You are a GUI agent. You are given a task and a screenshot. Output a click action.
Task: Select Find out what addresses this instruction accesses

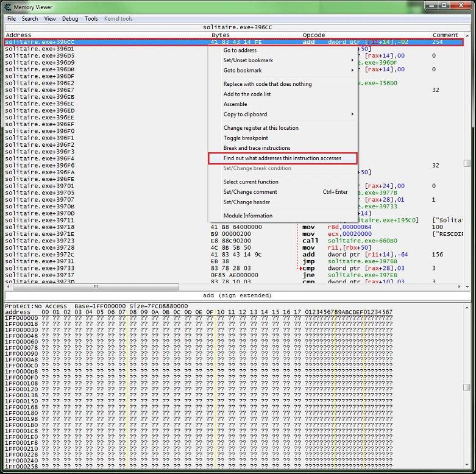tap(282, 158)
